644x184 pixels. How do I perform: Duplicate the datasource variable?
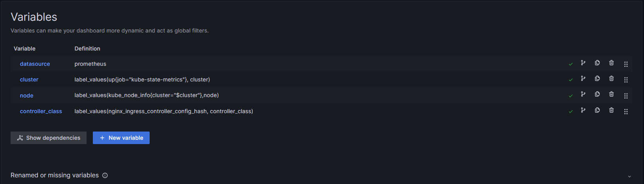[x=597, y=63]
